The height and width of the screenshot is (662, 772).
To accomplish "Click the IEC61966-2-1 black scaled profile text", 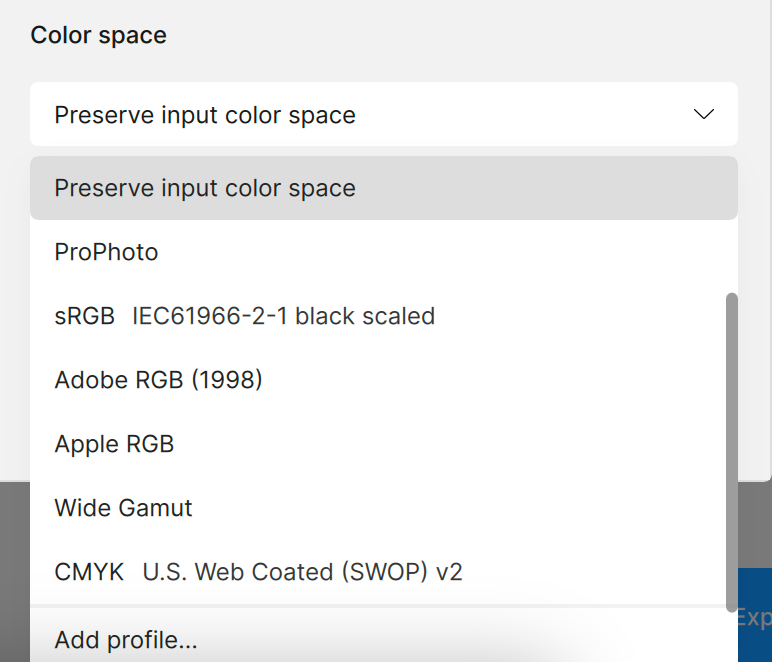I will pos(283,316).
